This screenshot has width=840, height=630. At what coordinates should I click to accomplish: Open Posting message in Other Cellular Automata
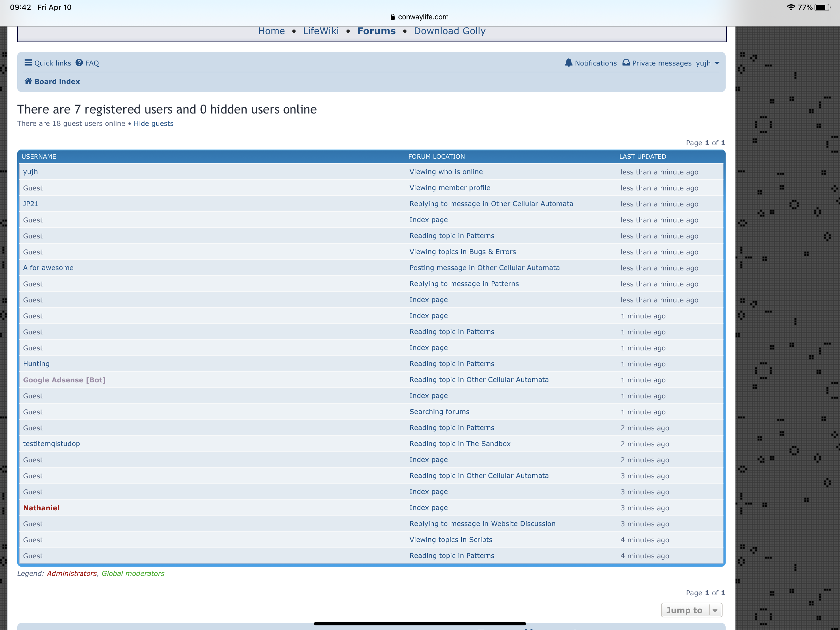(485, 268)
